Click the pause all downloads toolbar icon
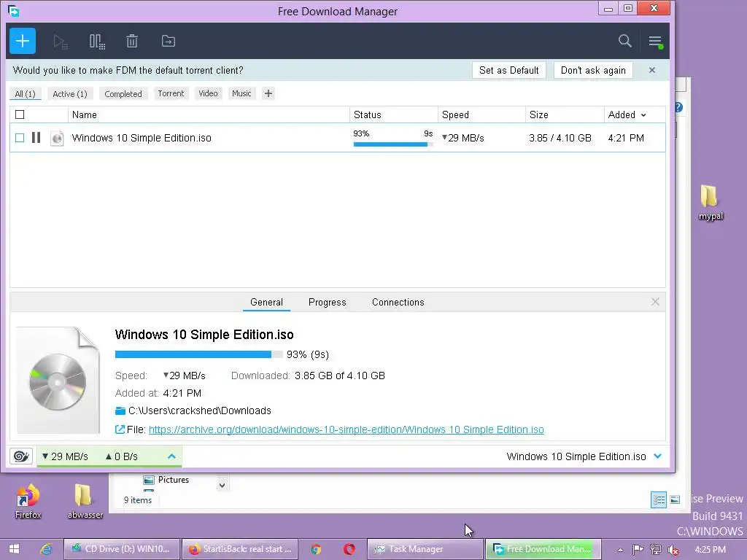 [x=97, y=42]
